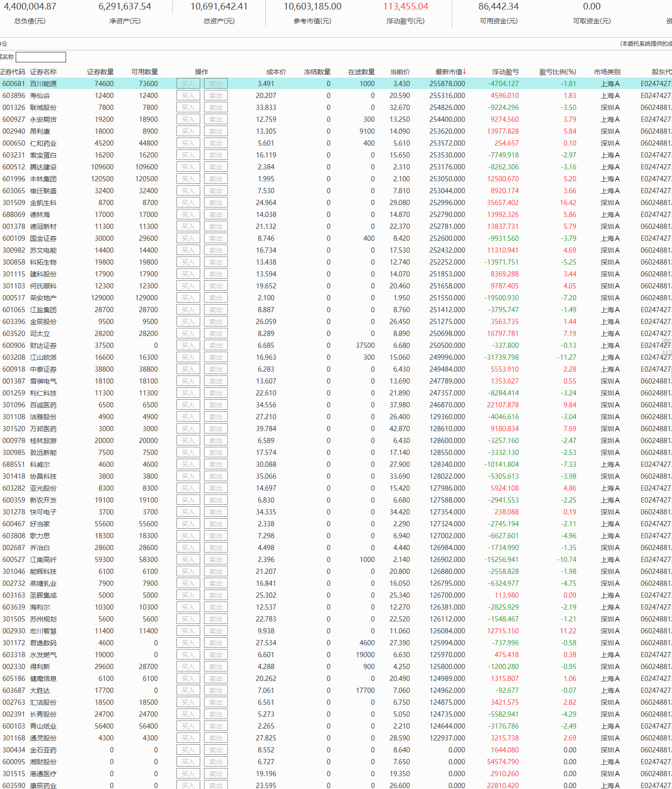Click 买入 for 江山欧派

tap(188, 357)
